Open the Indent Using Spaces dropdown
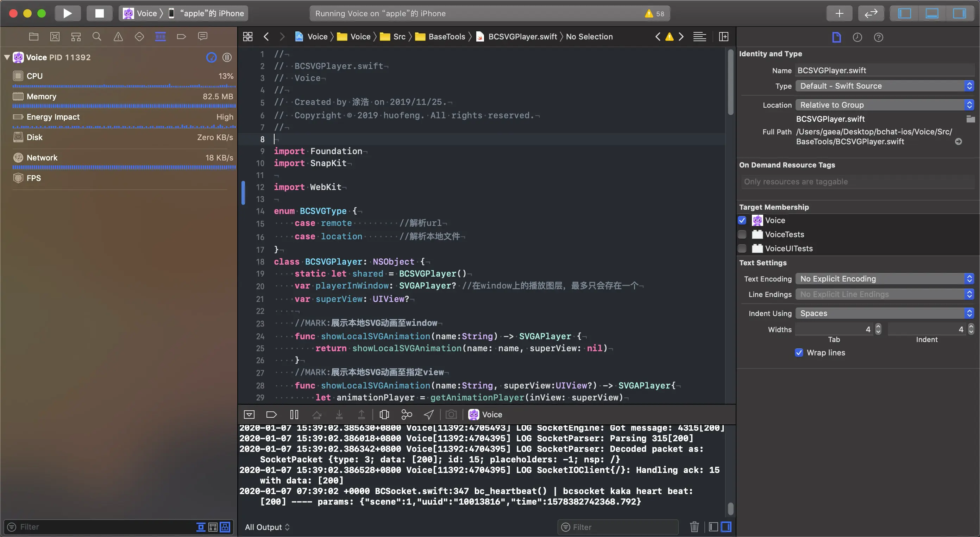 click(x=885, y=314)
